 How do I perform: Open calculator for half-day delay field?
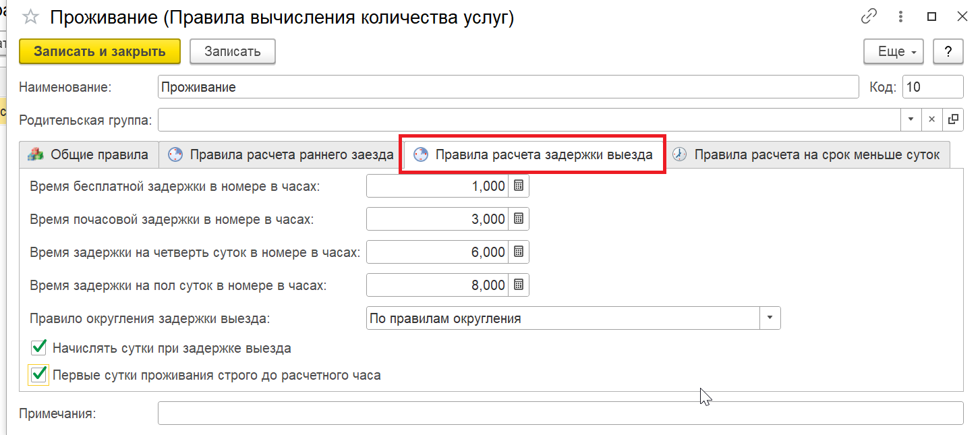pos(519,285)
